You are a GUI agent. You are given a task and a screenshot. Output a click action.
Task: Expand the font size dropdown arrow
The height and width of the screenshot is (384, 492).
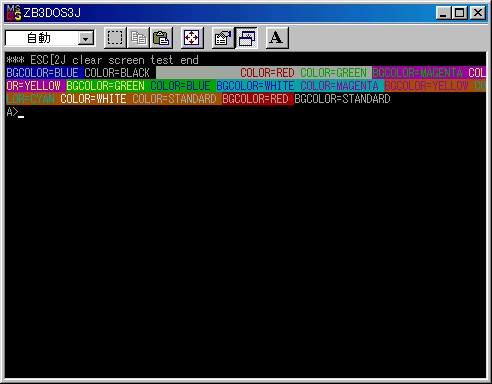tap(86, 39)
